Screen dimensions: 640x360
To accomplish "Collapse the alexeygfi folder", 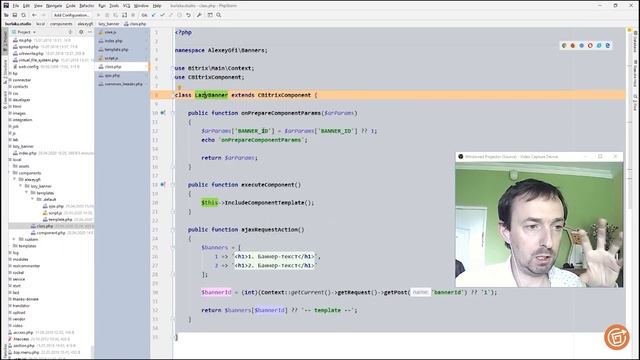I will click(x=16, y=180).
